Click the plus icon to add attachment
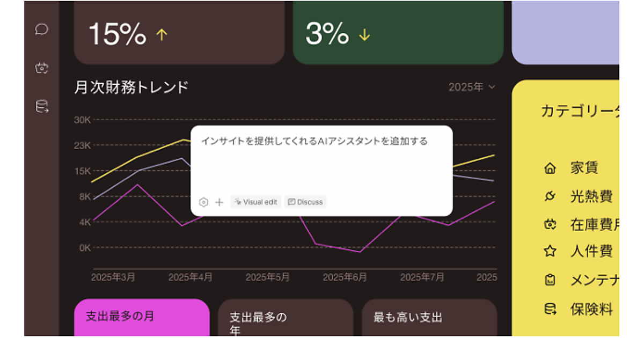This screenshot has width=644, height=338. 219,202
